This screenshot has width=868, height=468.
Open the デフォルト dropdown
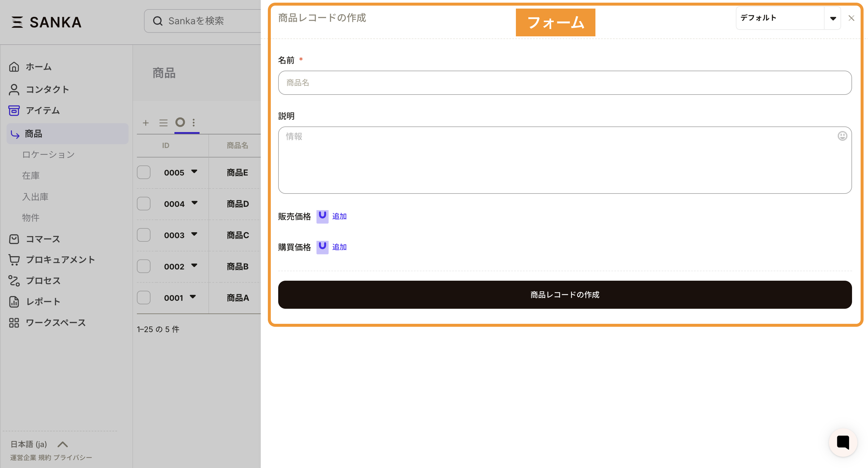pyautogui.click(x=788, y=18)
